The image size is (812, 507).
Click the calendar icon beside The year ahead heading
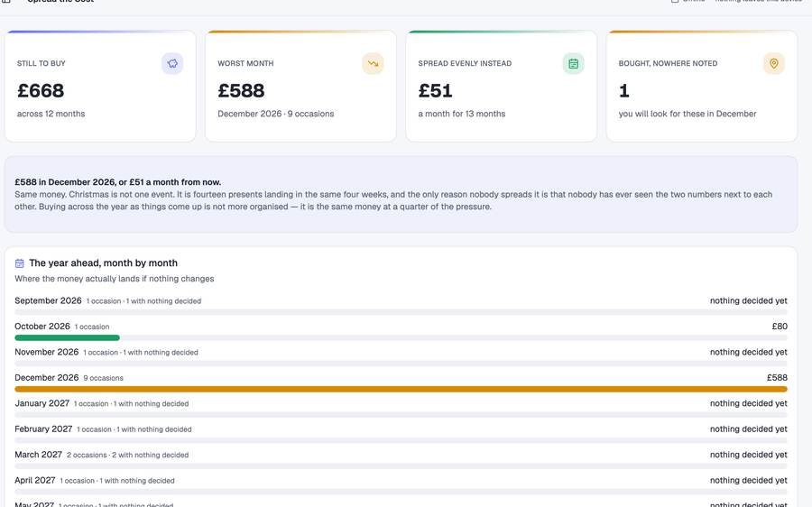[20, 263]
